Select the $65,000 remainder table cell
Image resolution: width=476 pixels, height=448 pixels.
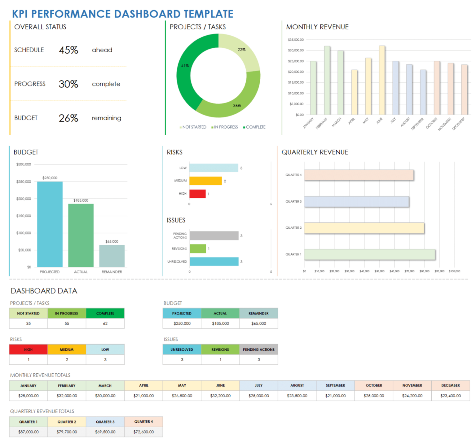click(x=259, y=323)
